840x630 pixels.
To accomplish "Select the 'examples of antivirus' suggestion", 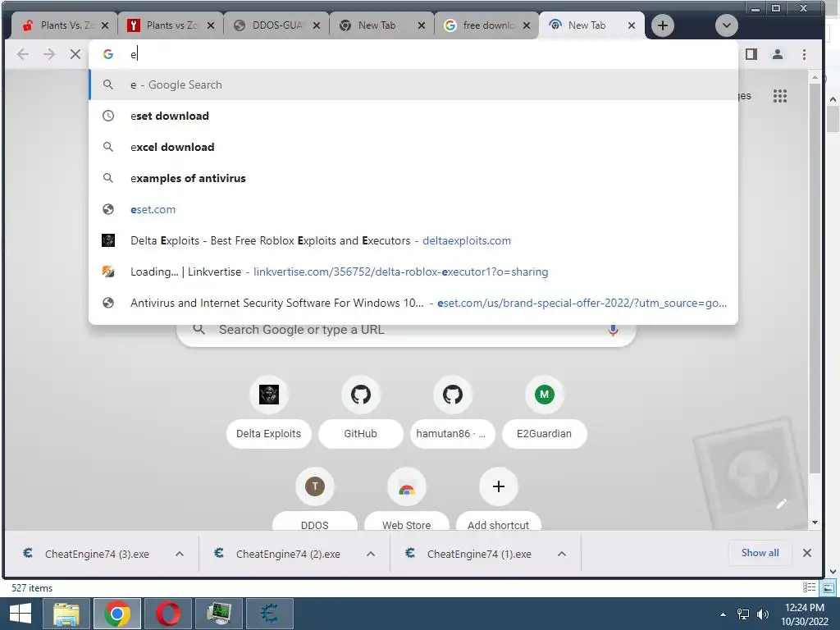I will click(x=413, y=178).
